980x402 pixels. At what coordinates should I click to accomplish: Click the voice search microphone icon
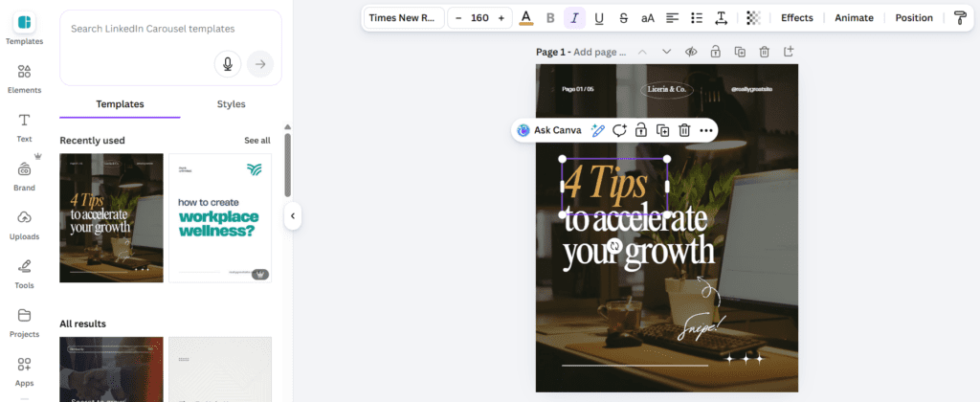(228, 64)
